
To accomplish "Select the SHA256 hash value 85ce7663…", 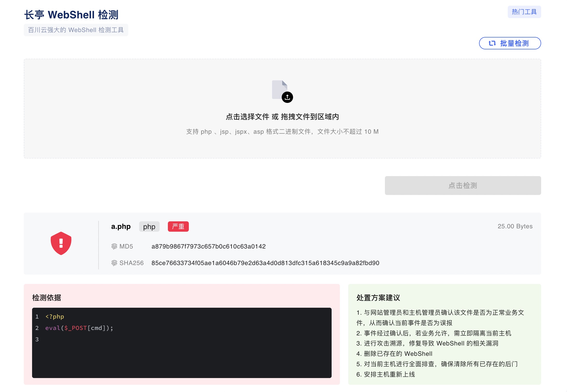I will 265,263.
